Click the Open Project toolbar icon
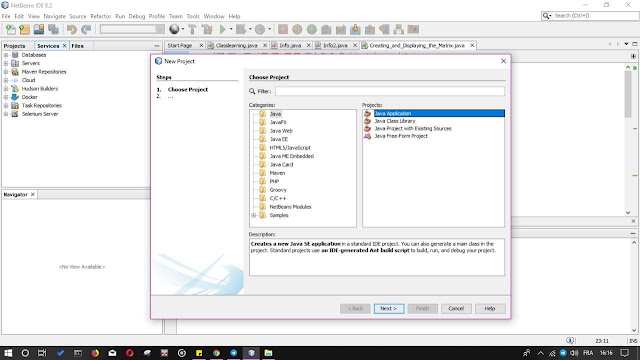 (39, 29)
